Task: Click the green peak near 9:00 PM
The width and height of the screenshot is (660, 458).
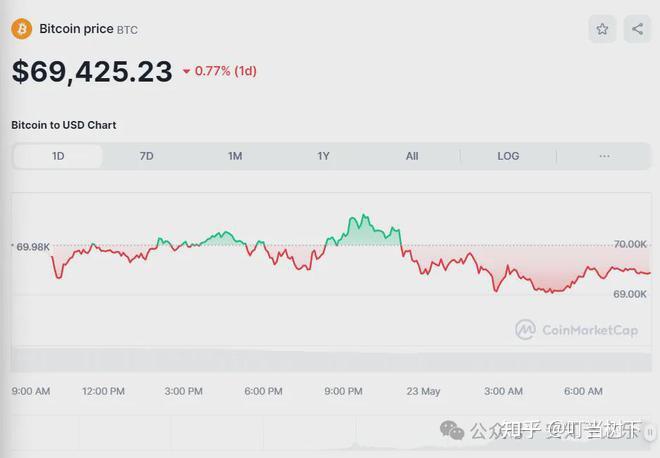Action: tap(363, 216)
